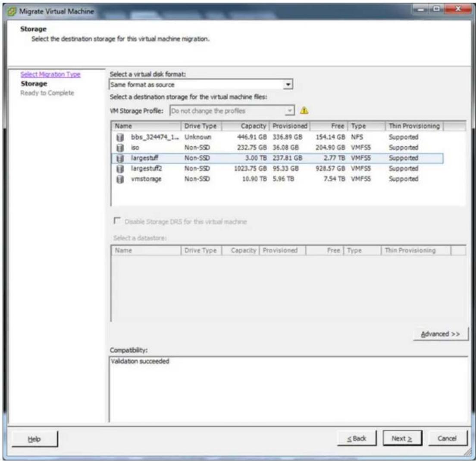Screen dimensions: 476x461
Task: Select the iso datastore name
Action: click(x=135, y=148)
